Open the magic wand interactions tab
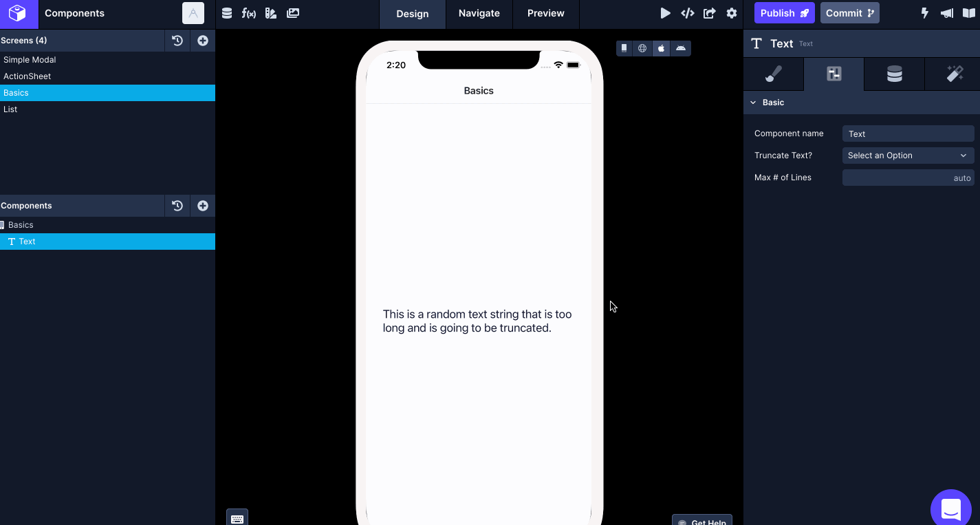This screenshot has height=525, width=980. click(955, 74)
